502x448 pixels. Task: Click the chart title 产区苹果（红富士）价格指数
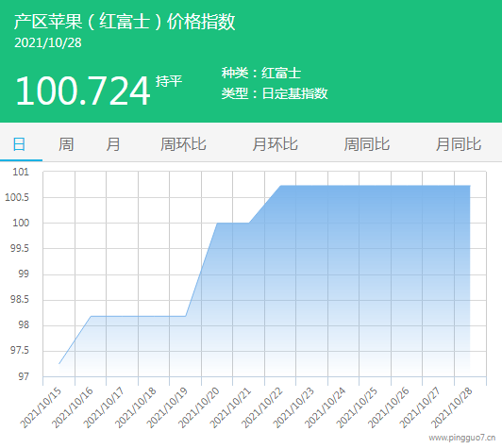[125, 22]
